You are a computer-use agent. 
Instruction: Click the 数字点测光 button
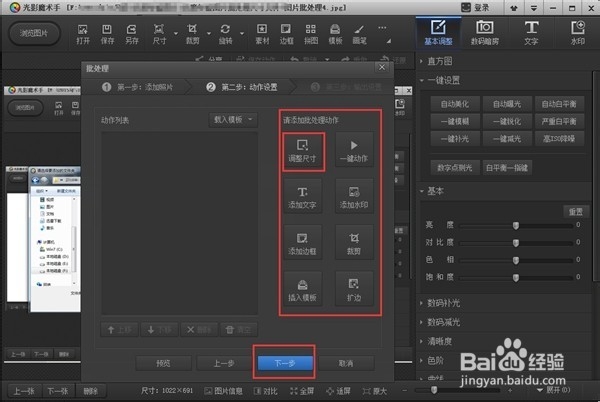[455, 168]
